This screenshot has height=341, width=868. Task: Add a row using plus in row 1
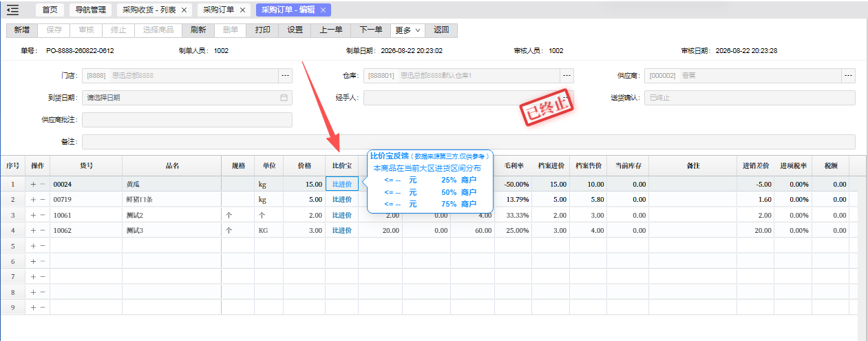coord(32,185)
